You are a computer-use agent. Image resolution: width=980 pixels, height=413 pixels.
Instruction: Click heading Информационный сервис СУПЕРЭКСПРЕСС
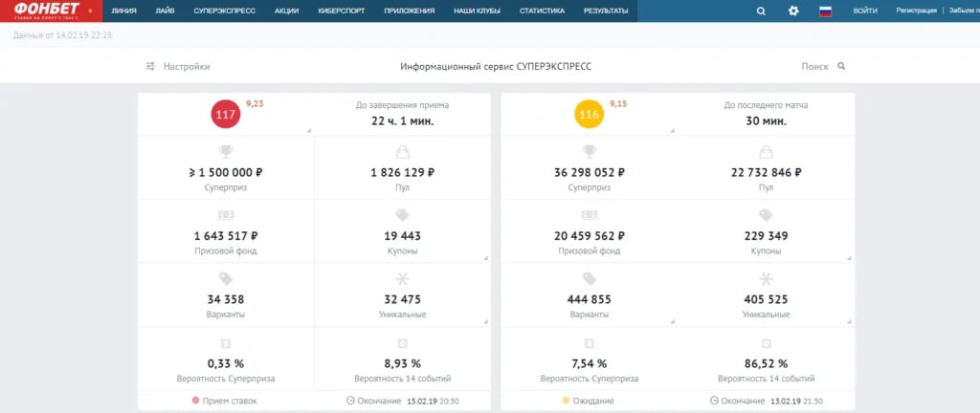(496, 66)
